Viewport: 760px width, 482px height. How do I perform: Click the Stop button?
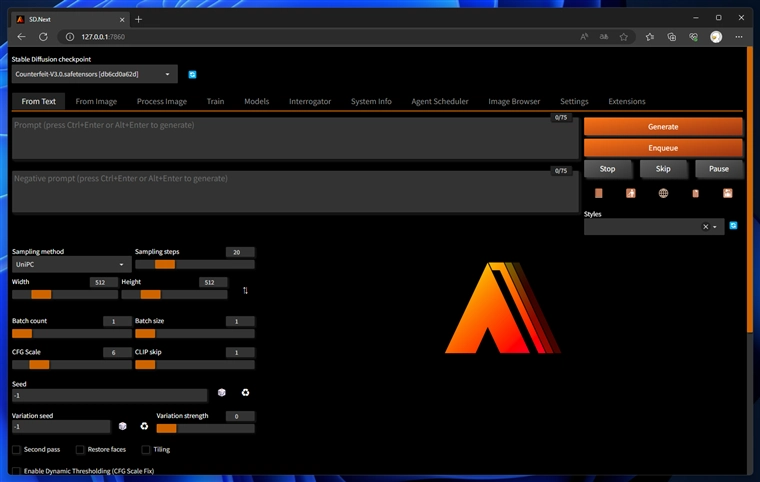point(607,169)
